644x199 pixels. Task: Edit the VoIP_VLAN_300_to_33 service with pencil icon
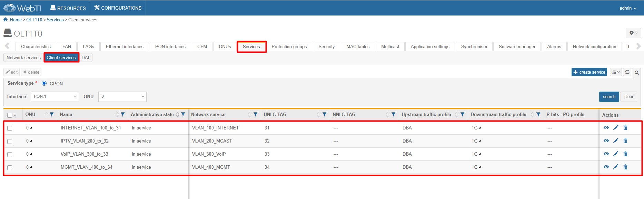(x=616, y=154)
